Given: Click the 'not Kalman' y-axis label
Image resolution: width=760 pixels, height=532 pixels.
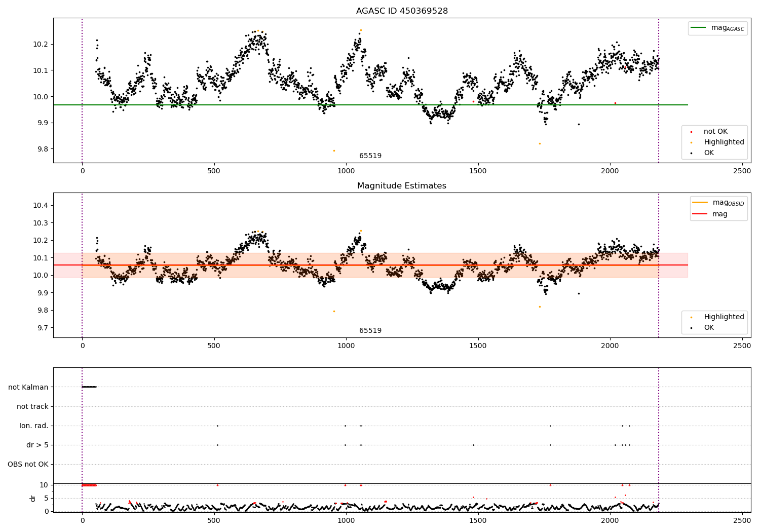Looking at the screenshot, I should (28, 387).
